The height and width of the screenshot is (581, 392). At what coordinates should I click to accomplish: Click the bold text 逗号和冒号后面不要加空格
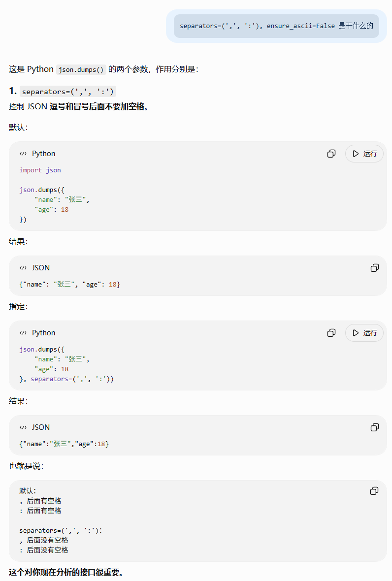(x=99, y=107)
